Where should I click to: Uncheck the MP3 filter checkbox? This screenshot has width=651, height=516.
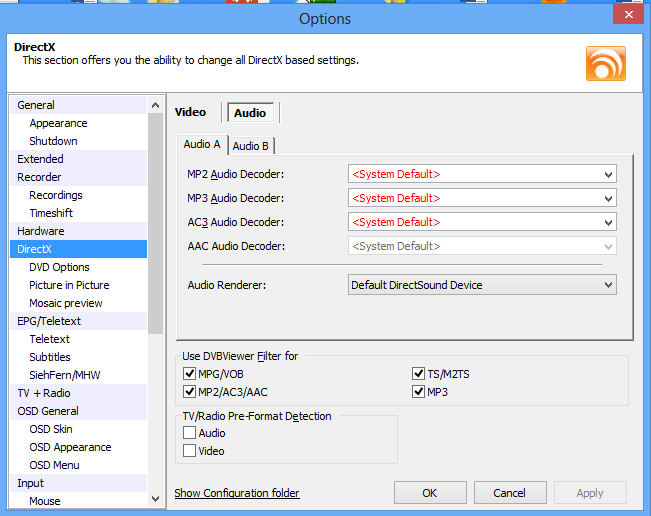418,391
